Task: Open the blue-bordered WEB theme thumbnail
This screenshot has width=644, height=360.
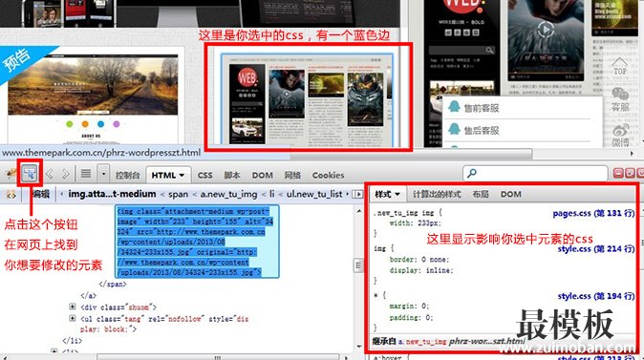Action: pos(307,99)
